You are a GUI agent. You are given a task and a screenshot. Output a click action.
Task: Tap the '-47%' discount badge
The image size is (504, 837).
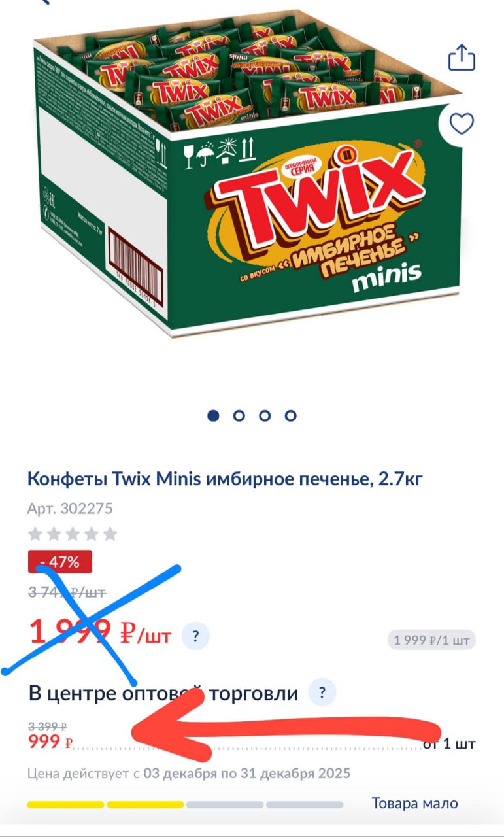pyautogui.click(x=60, y=562)
